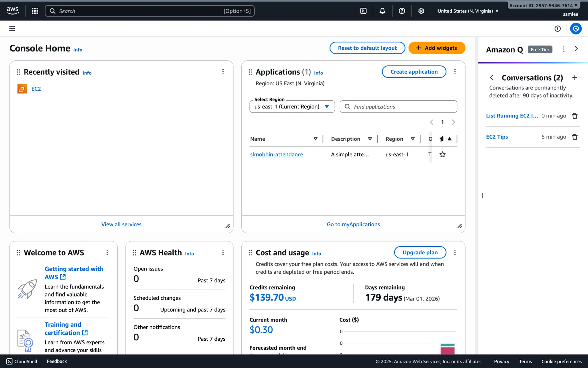
Task: Toggle the Amazon Q panel icon
Action: (576, 29)
